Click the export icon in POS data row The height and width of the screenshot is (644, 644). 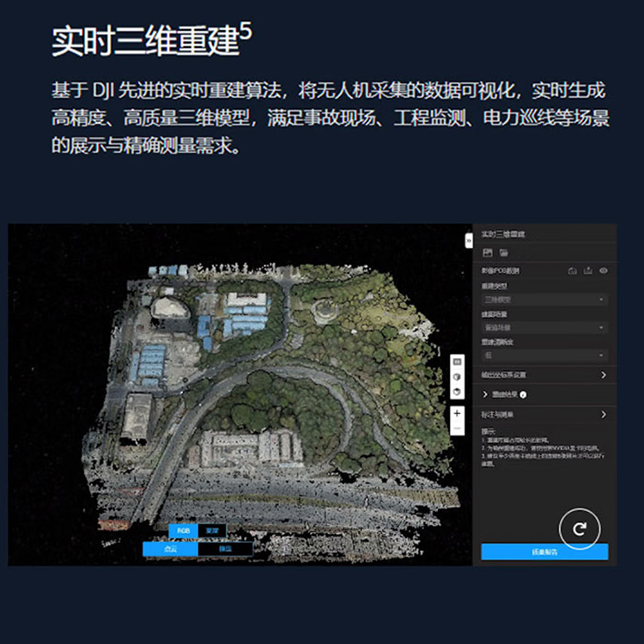pyautogui.click(x=588, y=270)
